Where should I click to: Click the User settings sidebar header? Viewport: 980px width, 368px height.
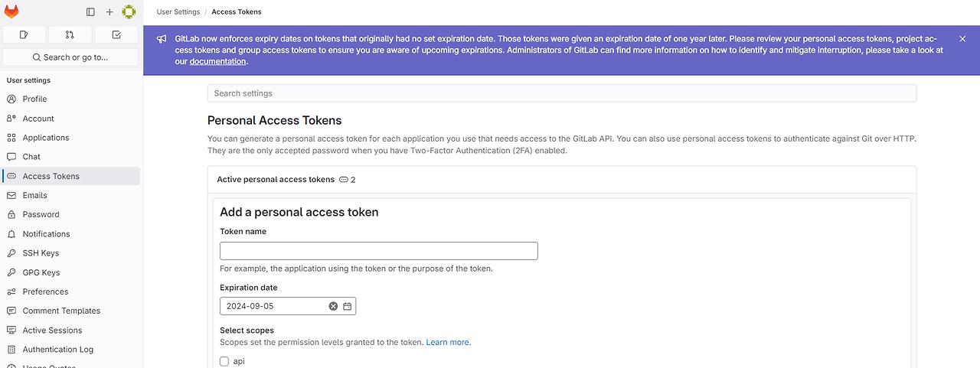(28, 80)
